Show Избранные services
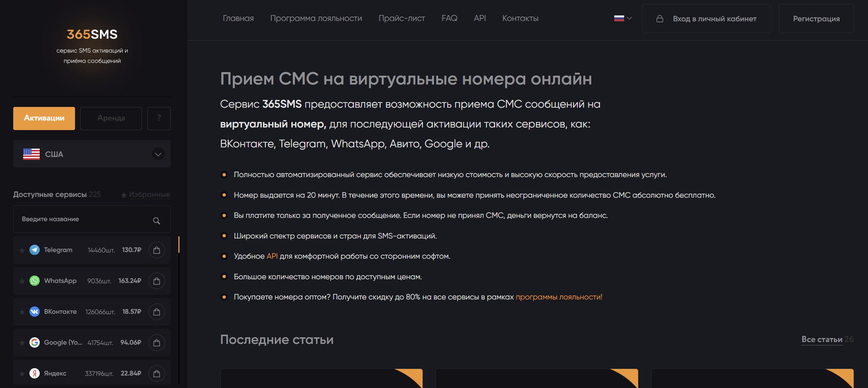 click(x=149, y=195)
